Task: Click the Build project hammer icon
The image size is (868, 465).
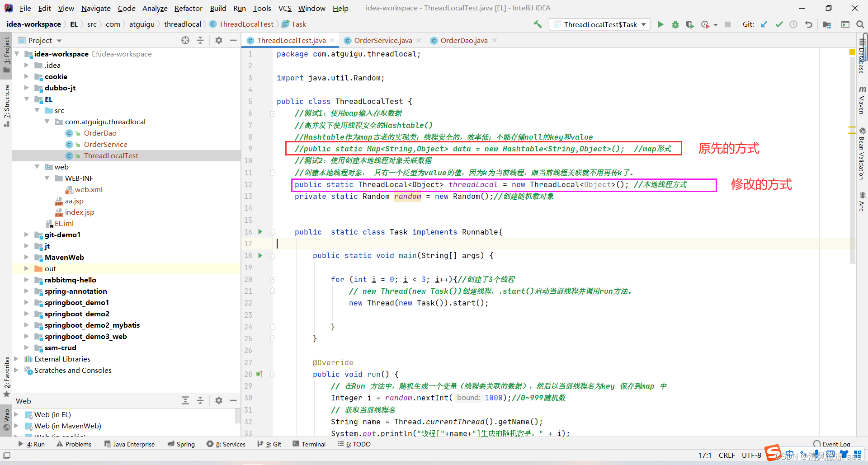Action: tap(538, 24)
